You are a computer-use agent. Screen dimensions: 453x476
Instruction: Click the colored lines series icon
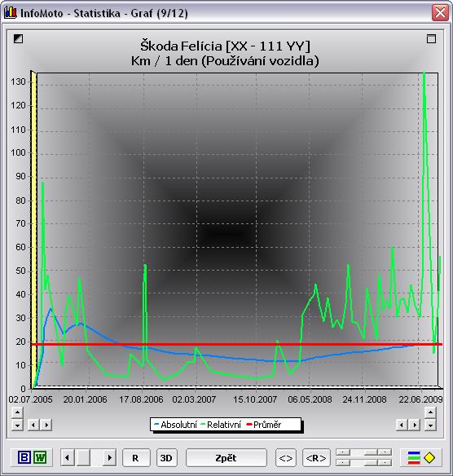pyautogui.click(x=414, y=458)
